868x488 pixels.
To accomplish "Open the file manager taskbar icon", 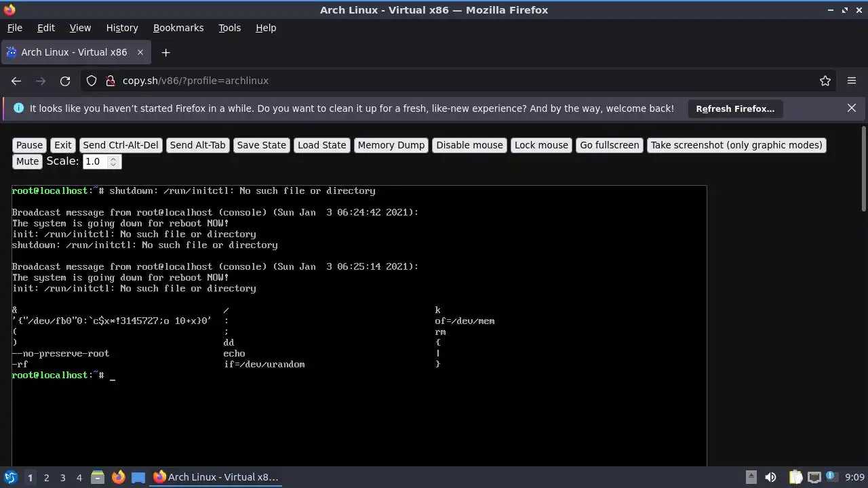I will point(98,477).
